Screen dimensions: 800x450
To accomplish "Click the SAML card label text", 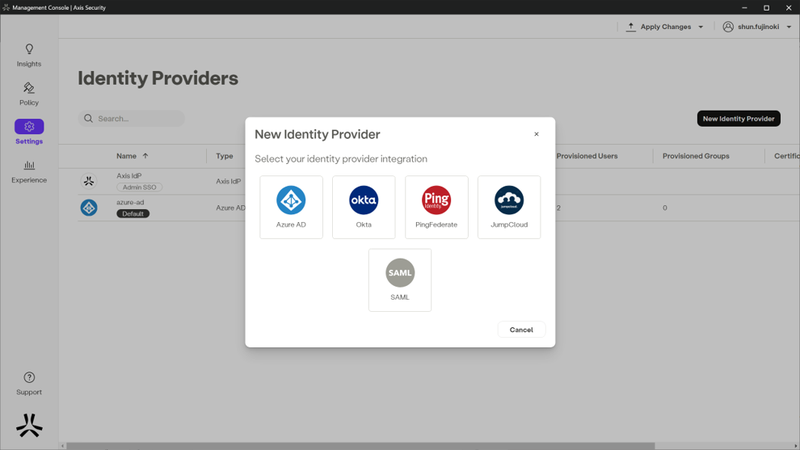I will (x=400, y=297).
